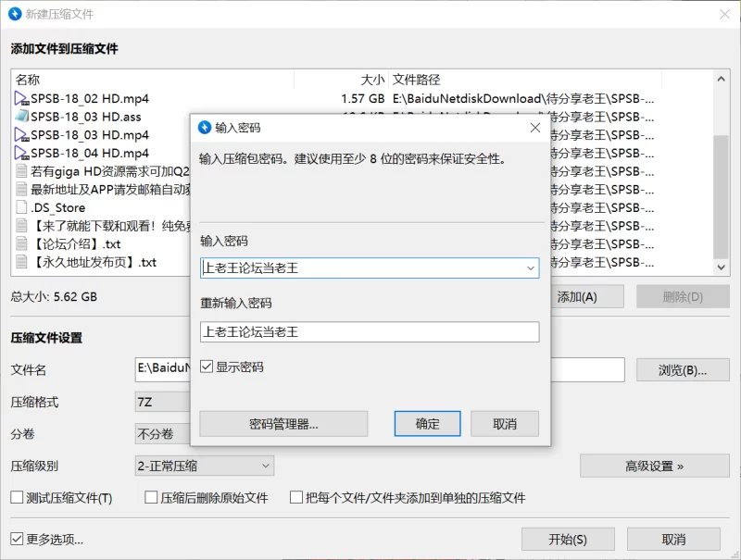741x560 pixels.
Task: Expand the 输入密码 combo box dropdown arrow
Action: 531,268
